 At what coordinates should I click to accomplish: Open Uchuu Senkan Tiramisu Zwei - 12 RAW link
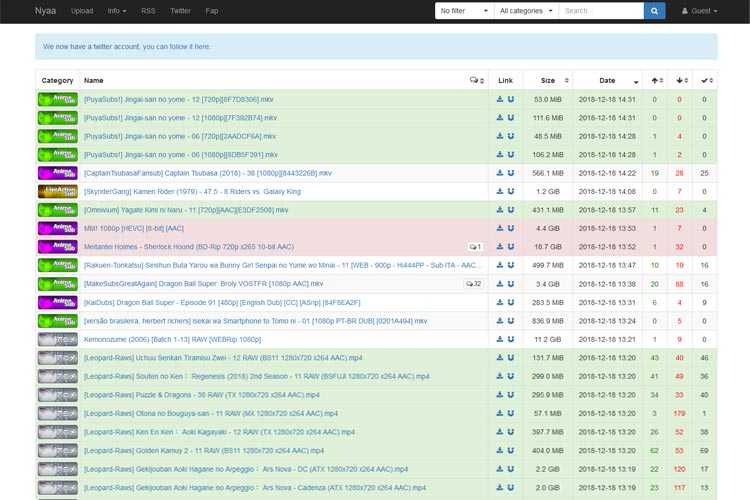point(223,358)
